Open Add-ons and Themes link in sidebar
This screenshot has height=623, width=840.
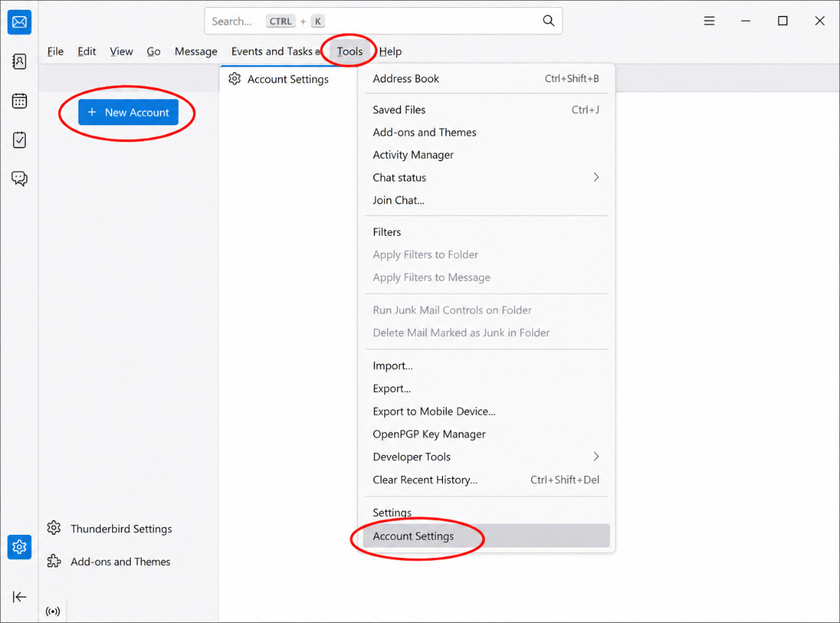[x=120, y=561]
